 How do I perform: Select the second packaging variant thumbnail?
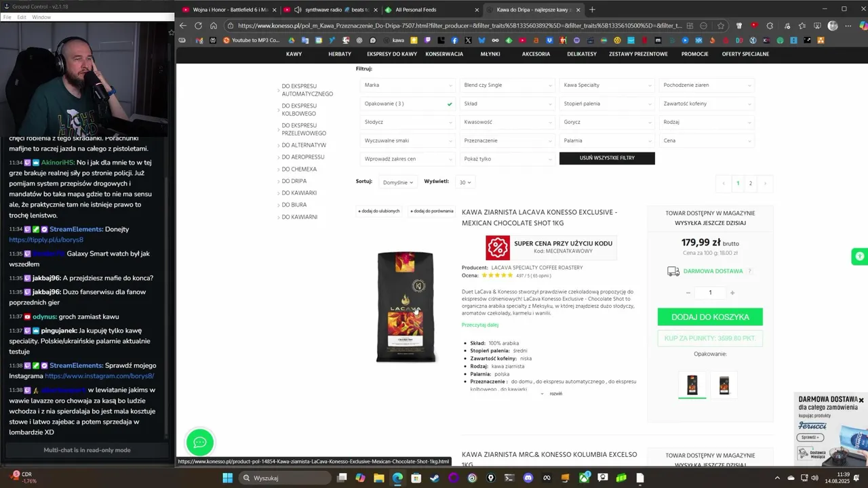coord(724,384)
